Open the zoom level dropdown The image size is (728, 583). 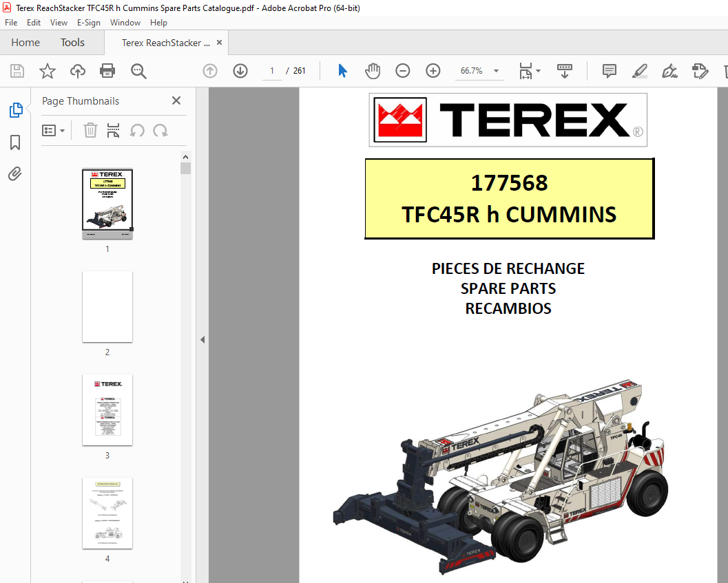(496, 71)
